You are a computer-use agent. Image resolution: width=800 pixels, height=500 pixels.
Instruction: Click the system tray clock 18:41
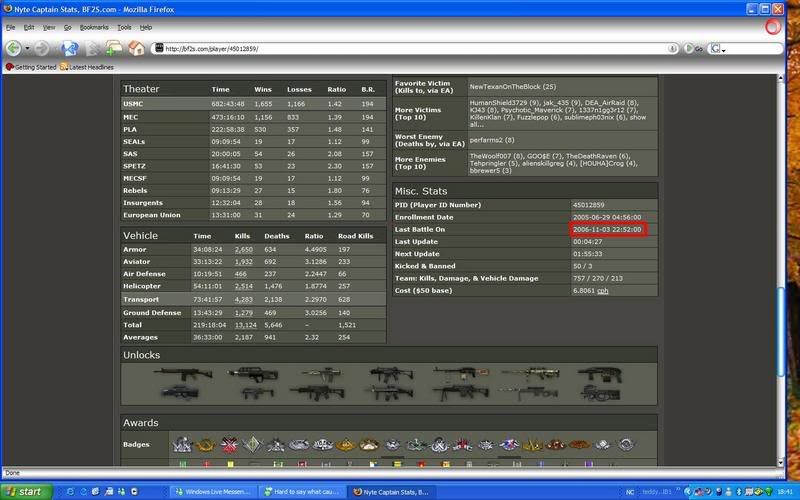[786, 492]
